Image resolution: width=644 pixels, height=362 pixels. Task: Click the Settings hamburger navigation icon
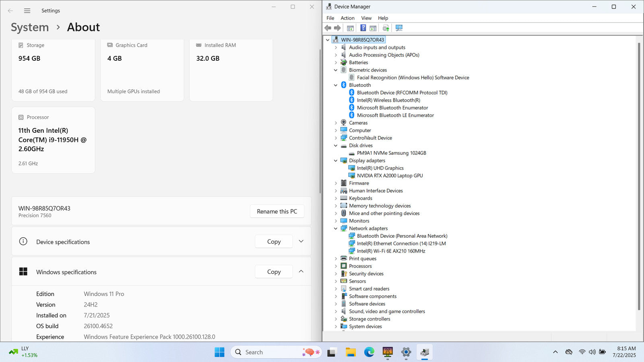pyautogui.click(x=27, y=11)
